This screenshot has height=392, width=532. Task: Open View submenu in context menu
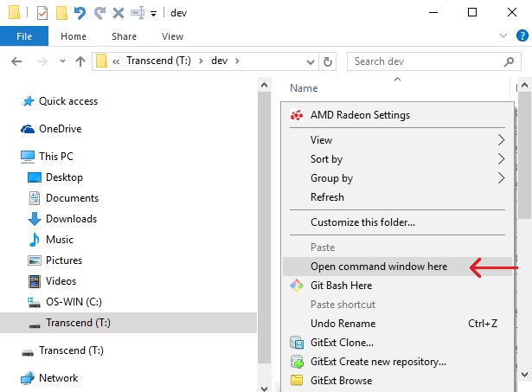click(x=397, y=140)
